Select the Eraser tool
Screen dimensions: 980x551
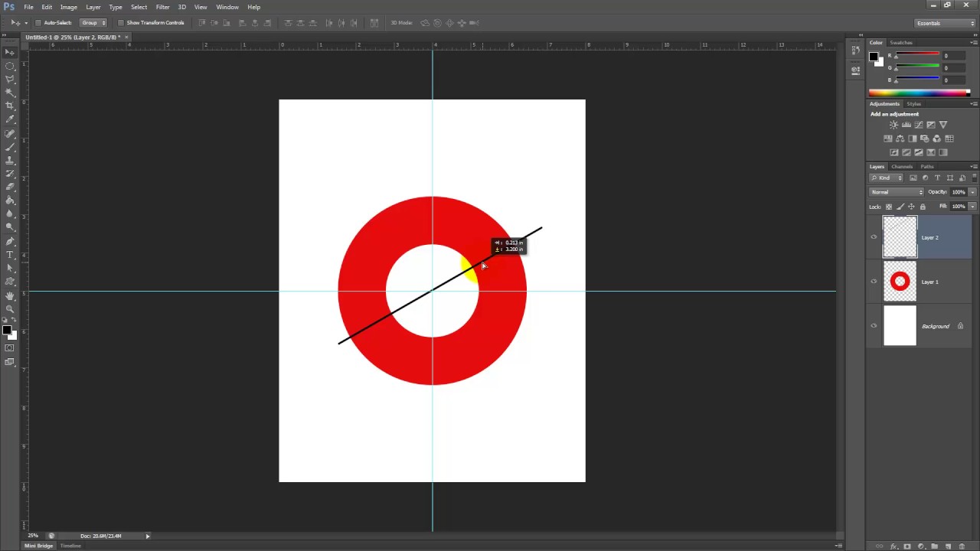tap(9, 187)
